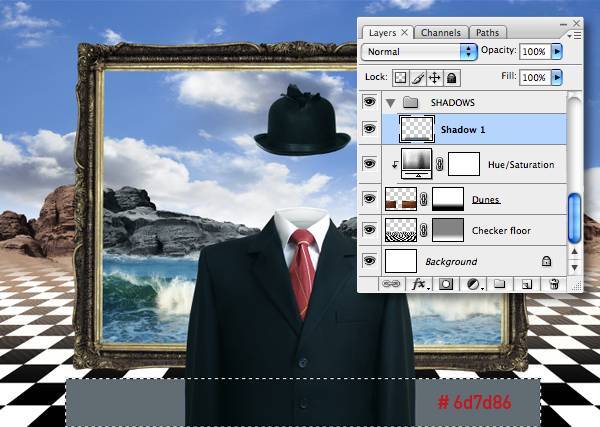Open the fx layer style menu

420,284
